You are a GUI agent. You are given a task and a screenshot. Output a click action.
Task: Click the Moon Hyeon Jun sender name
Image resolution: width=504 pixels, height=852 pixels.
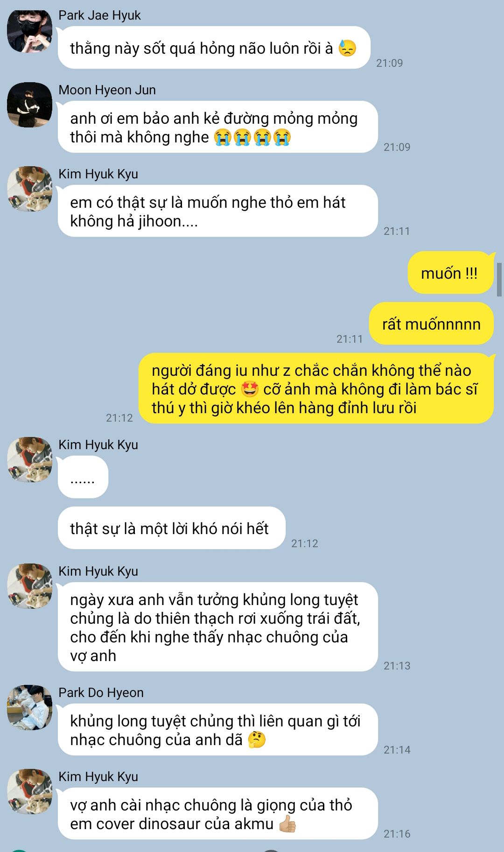point(107,90)
